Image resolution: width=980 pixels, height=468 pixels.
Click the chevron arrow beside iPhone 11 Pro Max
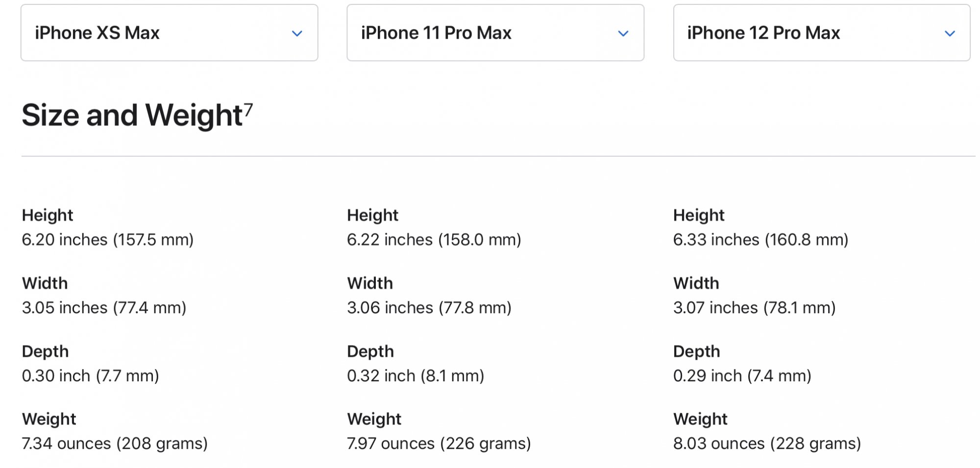[x=623, y=33]
